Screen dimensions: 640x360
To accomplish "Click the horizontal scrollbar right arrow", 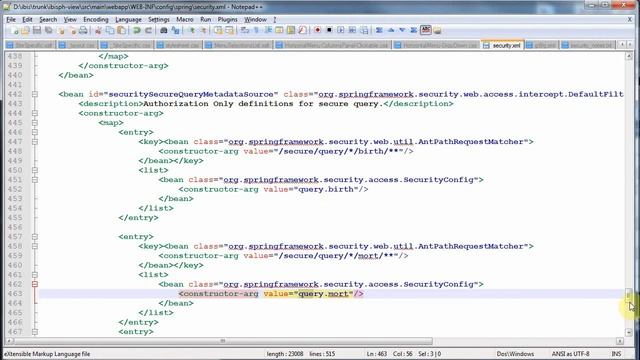I will [x=620, y=341].
